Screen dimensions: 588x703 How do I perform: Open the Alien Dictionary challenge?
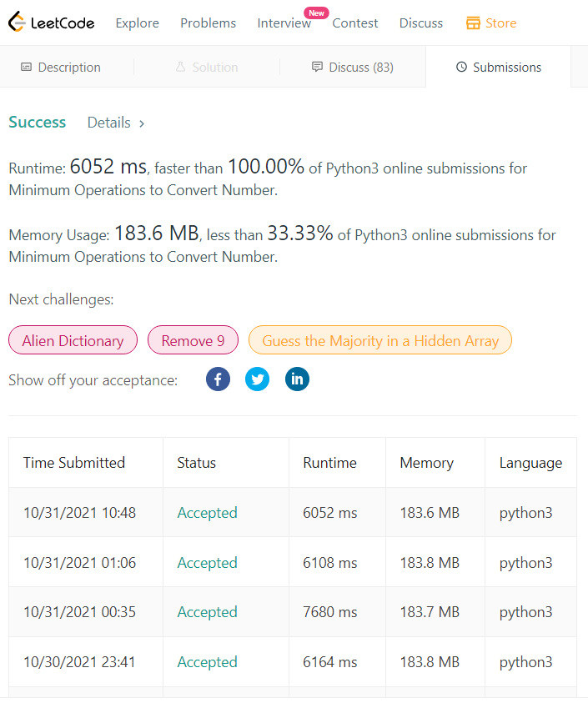(73, 340)
